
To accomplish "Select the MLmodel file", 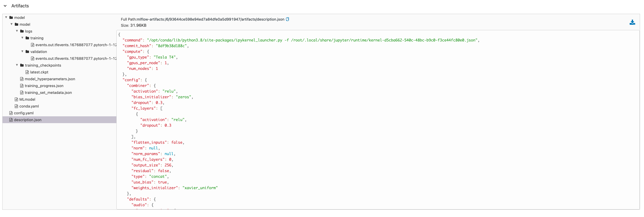I will pos(27,99).
